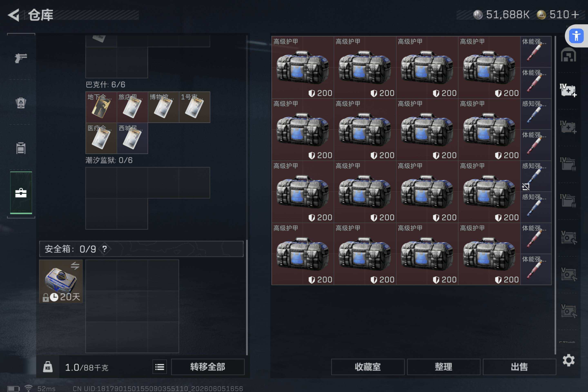Open the second IV medical case in right sidebar
This screenshot has height=392, width=588.
(x=568, y=127)
